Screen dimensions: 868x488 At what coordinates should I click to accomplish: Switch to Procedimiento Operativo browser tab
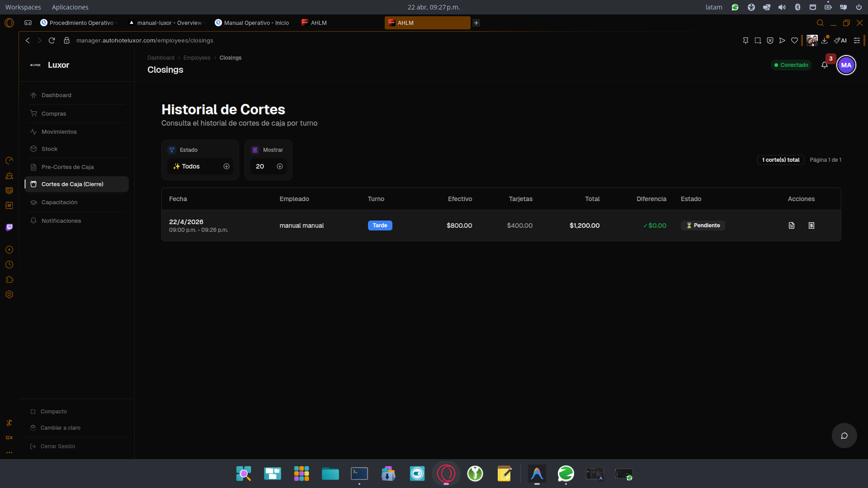click(x=79, y=23)
